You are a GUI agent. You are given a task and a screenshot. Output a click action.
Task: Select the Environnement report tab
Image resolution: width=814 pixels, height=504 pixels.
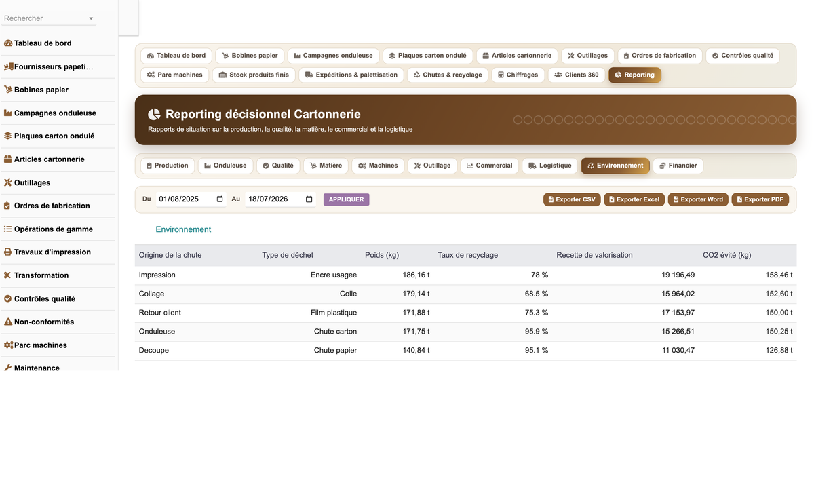615,166
